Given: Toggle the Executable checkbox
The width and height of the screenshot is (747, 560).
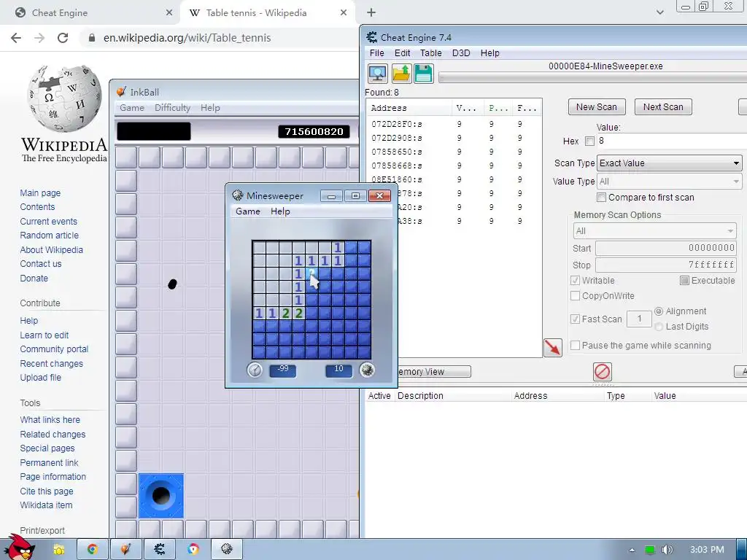Looking at the screenshot, I should click(x=684, y=280).
